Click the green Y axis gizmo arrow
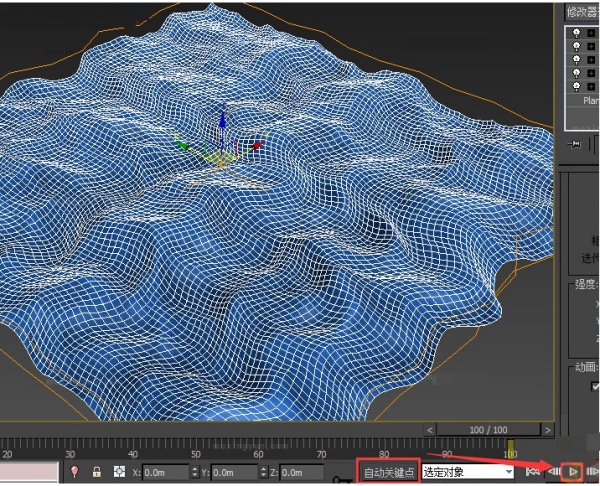The width and height of the screenshot is (600, 486). [181, 145]
